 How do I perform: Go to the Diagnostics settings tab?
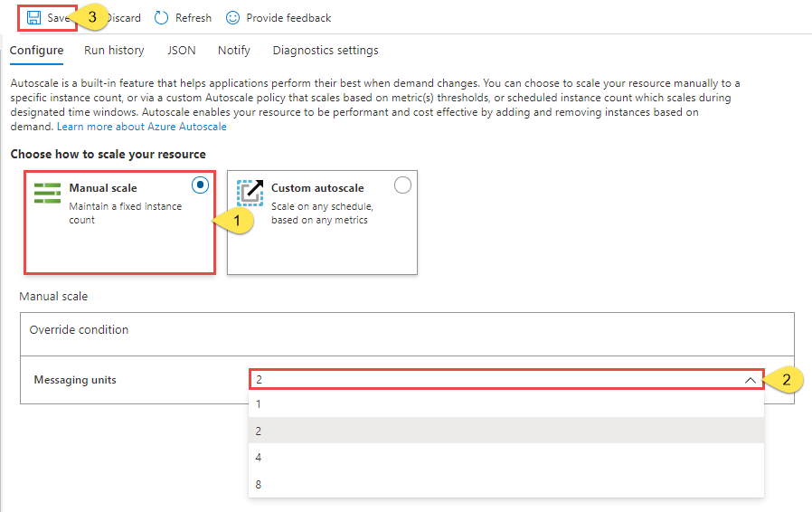pyautogui.click(x=326, y=51)
